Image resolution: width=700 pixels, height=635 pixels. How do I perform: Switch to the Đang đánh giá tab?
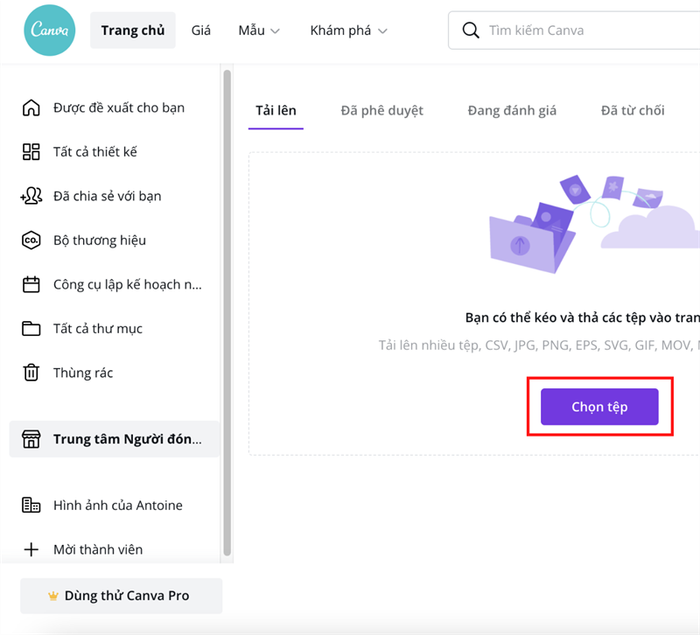tap(512, 110)
